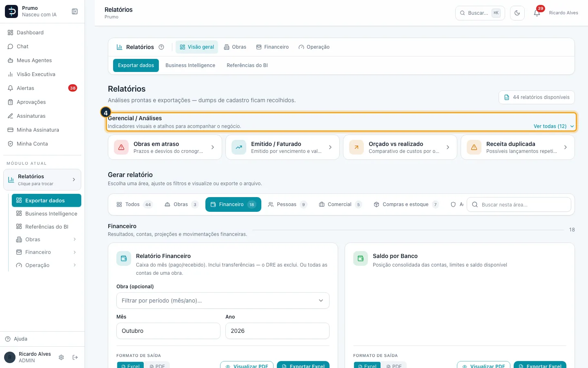Click the Mês field showing Outubro
The height and width of the screenshot is (368, 588).
(x=168, y=331)
